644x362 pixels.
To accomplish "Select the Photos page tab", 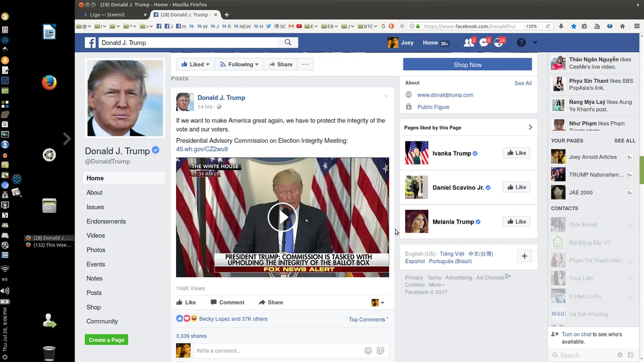I will [96, 250].
